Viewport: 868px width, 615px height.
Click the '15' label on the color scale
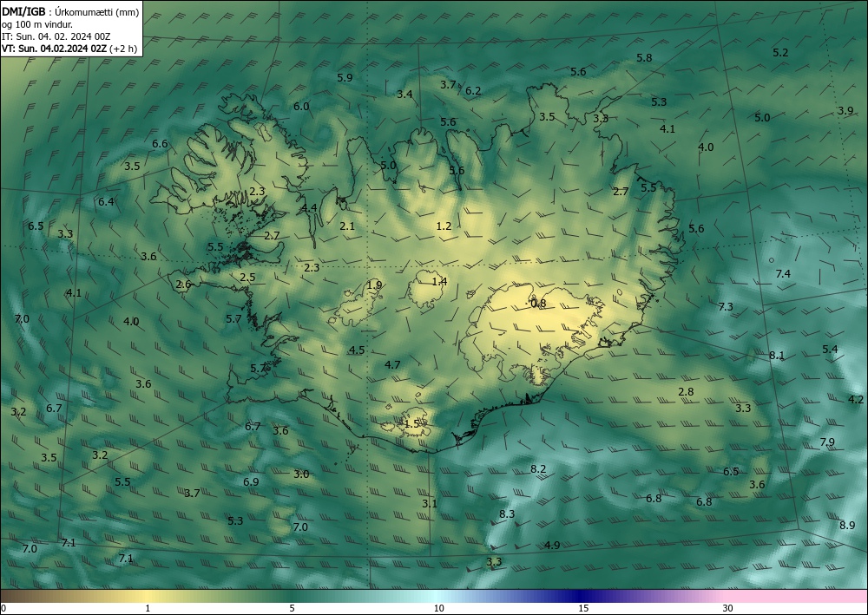coord(583,608)
